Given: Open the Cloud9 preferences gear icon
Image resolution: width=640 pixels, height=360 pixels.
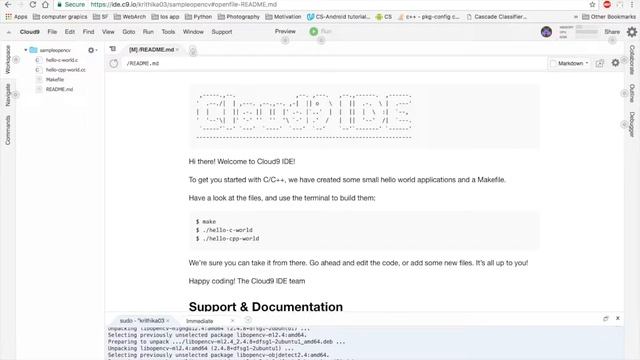Looking at the screenshot, I should coord(632,32).
